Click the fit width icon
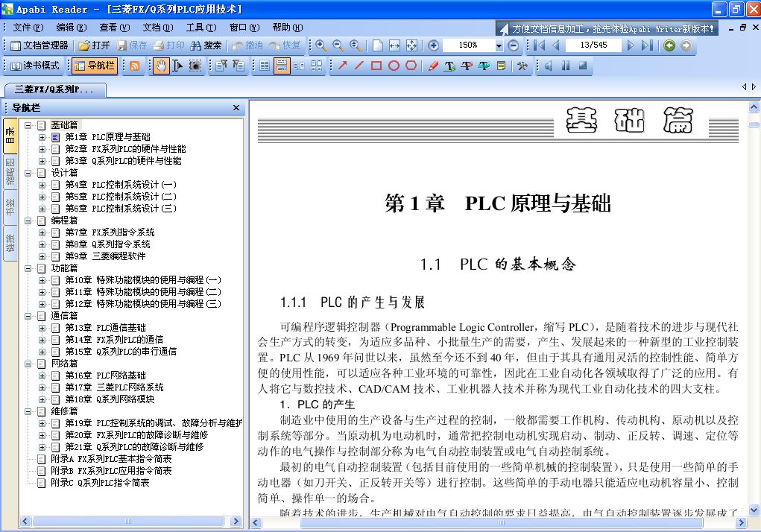 click(394, 45)
